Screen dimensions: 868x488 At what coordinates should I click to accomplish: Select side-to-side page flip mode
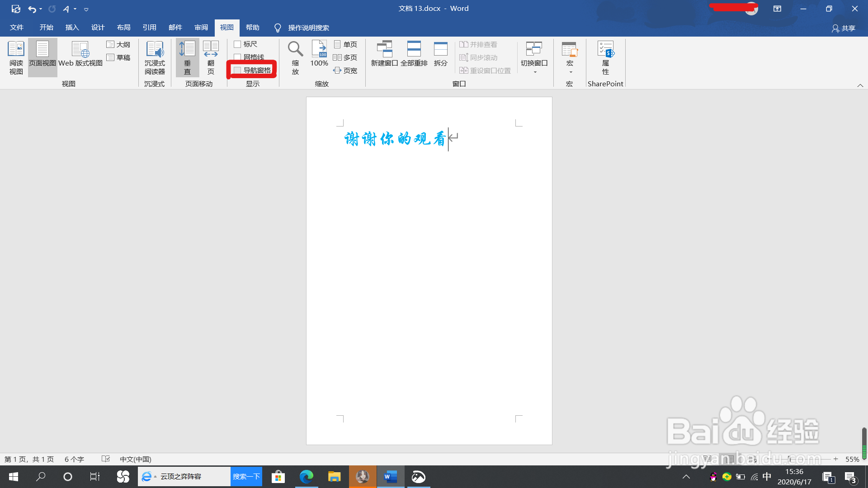click(211, 57)
